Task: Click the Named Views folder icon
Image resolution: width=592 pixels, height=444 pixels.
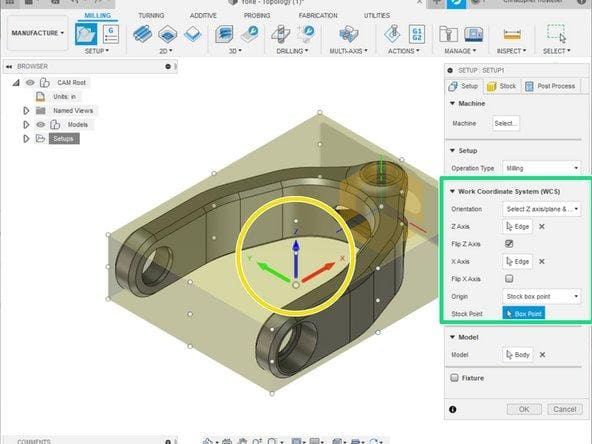Action: pyautogui.click(x=40, y=111)
